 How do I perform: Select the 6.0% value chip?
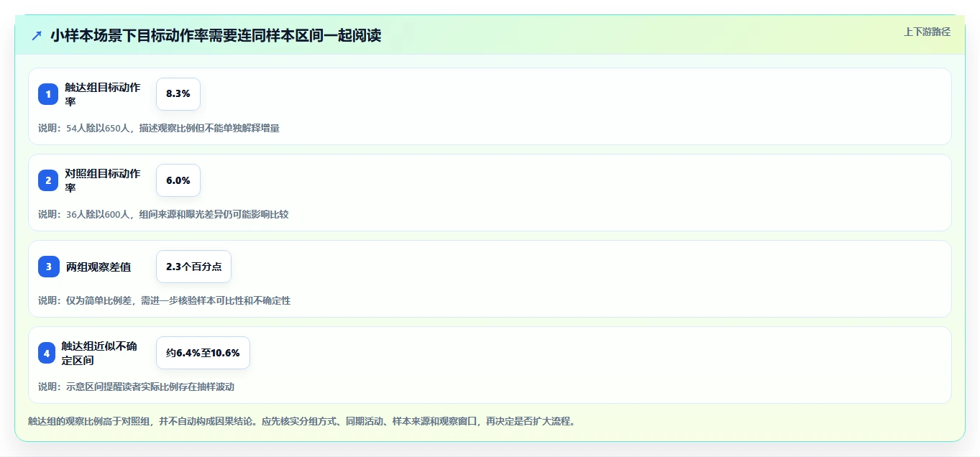pyautogui.click(x=178, y=180)
